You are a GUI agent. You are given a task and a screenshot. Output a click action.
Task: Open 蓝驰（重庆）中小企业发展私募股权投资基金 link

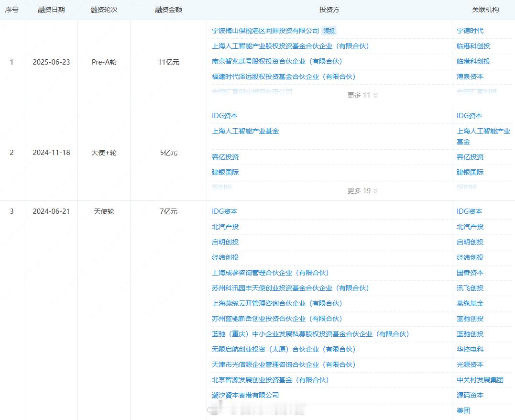[310, 334]
